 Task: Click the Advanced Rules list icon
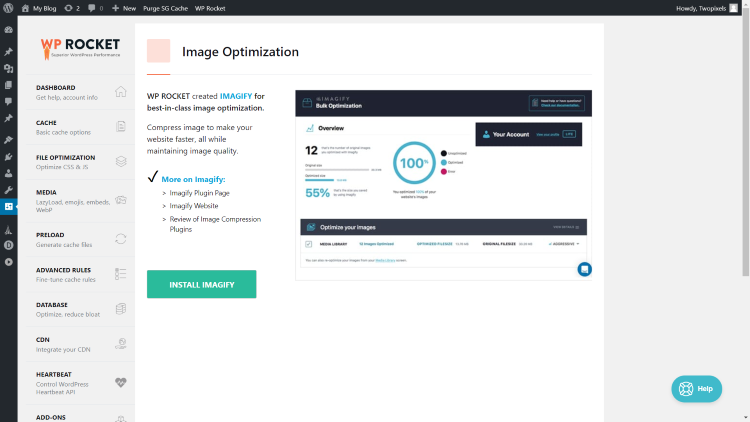pyautogui.click(x=121, y=274)
